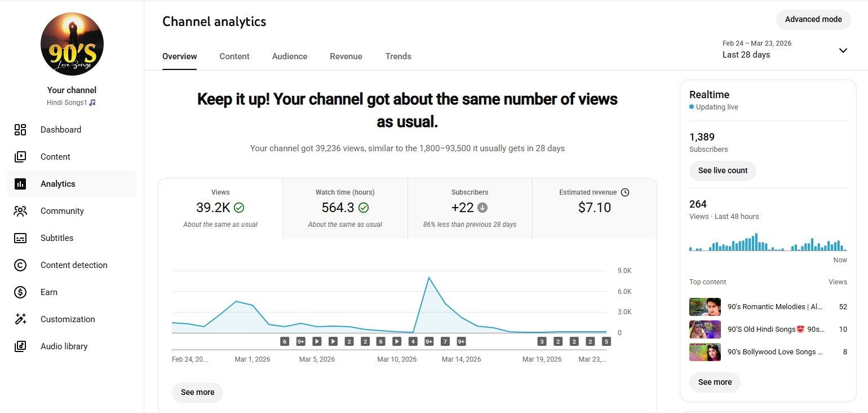868x413 pixels.
Task: Select the Watch time (hours) metric card
Action: click(345, 209)
